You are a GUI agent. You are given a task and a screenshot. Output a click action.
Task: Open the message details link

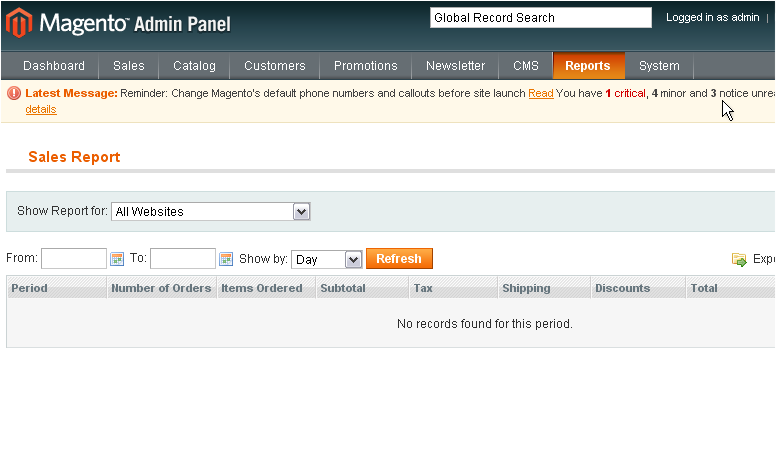coord(41,109)
